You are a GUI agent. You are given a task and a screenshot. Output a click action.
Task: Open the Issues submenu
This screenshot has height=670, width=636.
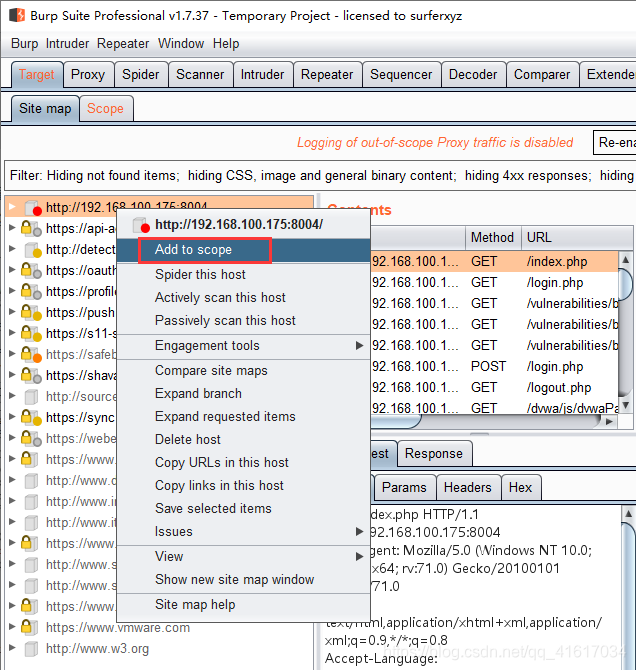click(x=243, y=531)
